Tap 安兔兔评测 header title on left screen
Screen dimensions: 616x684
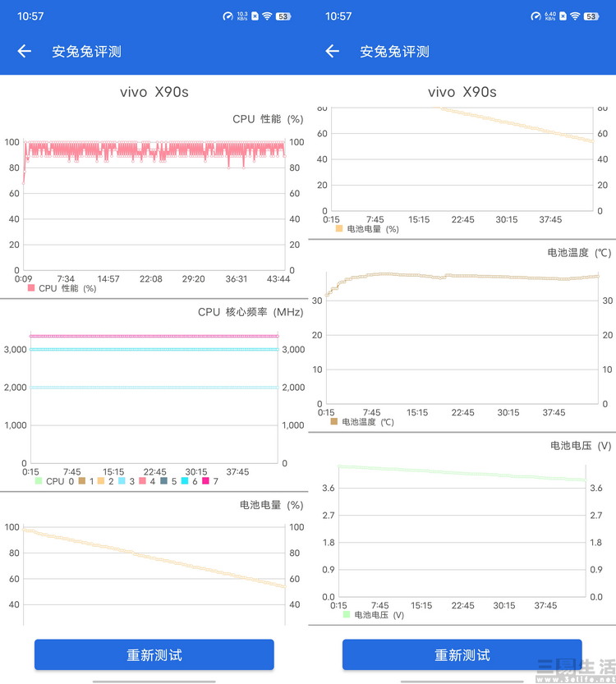point(86,52)
